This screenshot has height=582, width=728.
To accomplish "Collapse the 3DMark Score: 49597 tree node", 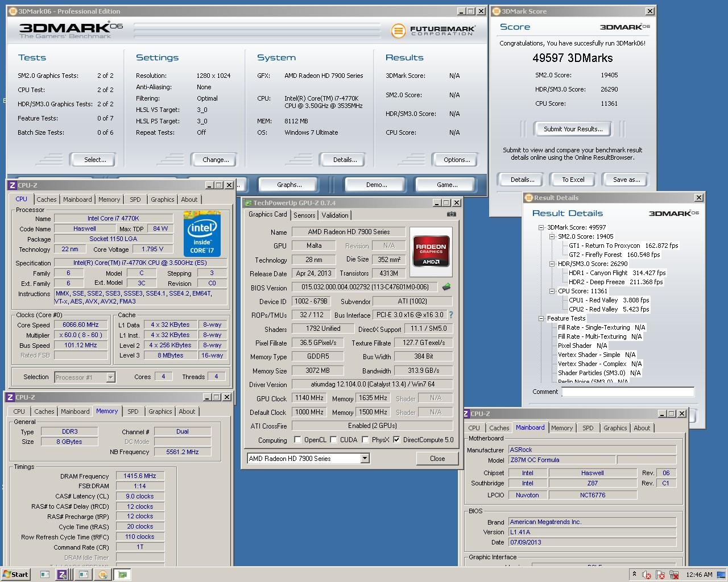I will coord(542,227).
